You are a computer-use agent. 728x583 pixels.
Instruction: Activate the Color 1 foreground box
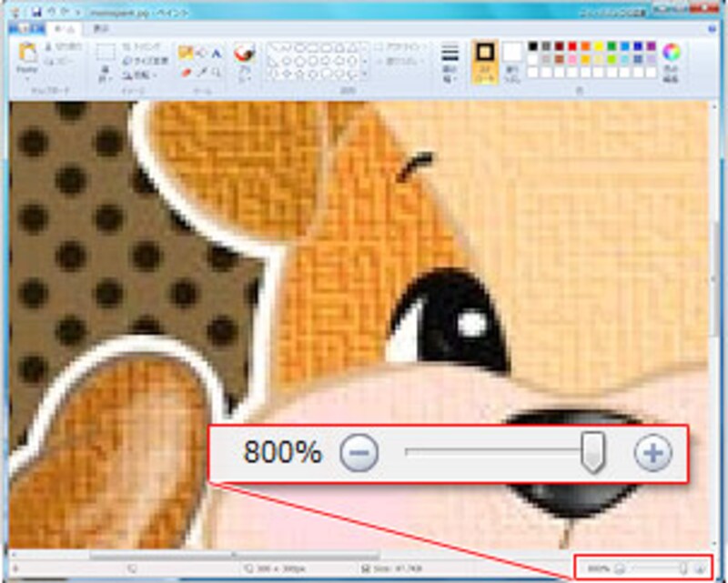tap(485, 62)
